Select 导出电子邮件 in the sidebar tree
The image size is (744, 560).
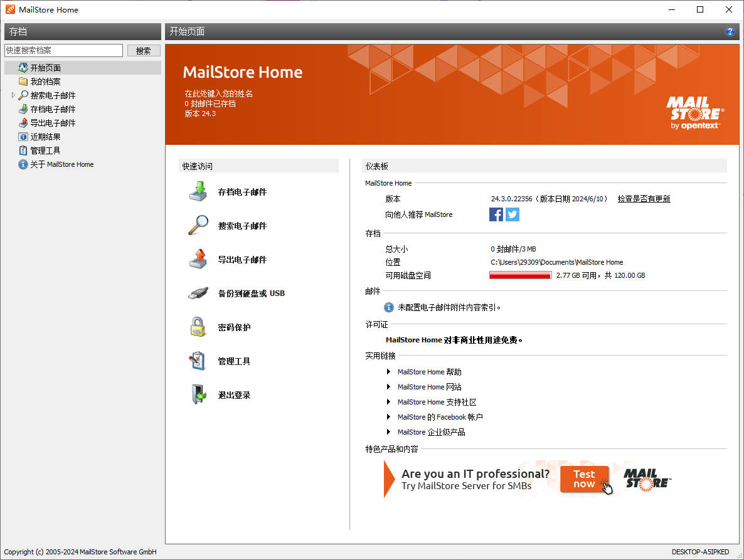[x=53, y=122]
